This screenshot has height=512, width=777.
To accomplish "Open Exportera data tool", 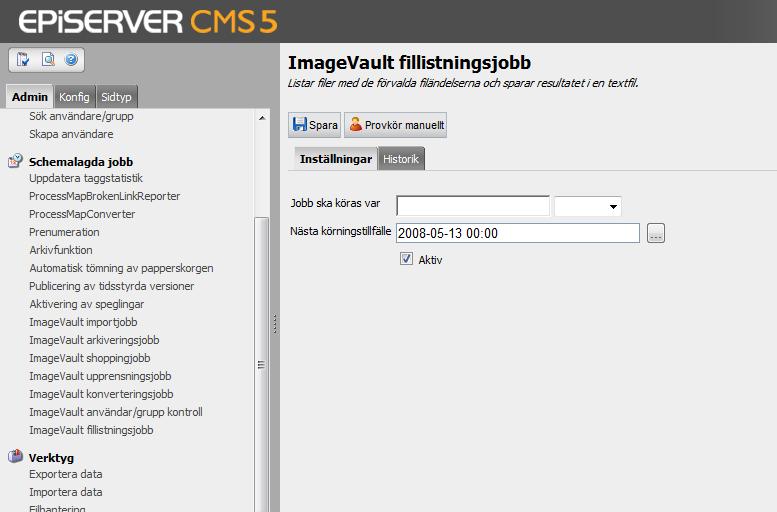I will pyautogui.click(x=65, y=474).
